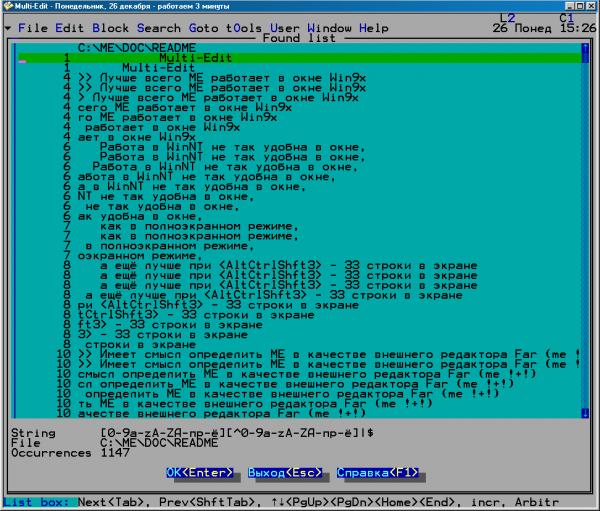
Task: Select row 'ри <AltCtrlShft3> - 33 строки в экране'
Action: pos(299,305)
